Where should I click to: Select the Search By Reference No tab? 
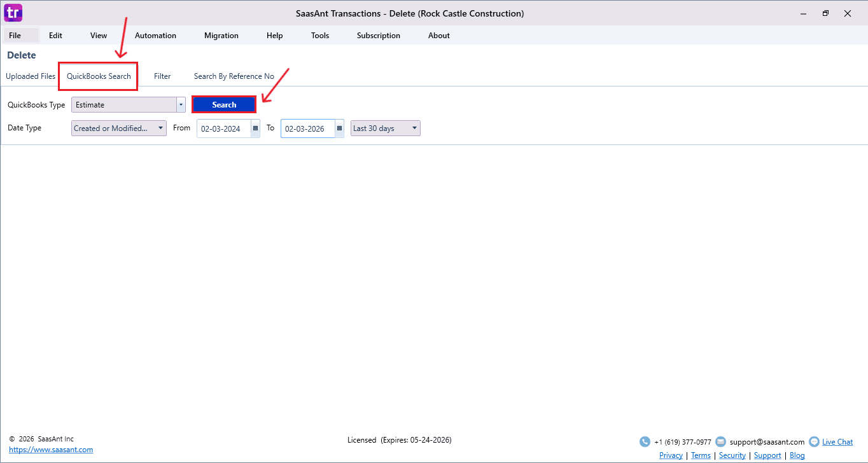pyautogui.click(x=234, y=76)
